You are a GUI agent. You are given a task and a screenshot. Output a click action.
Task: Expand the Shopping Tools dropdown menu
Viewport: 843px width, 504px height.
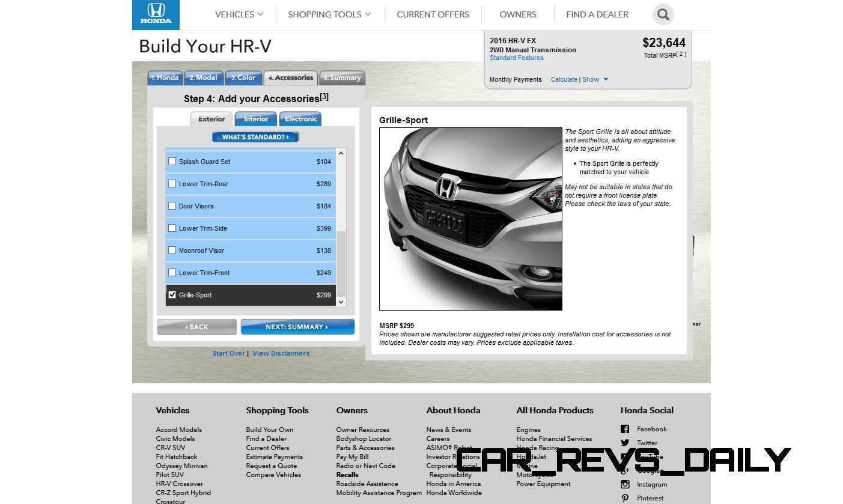329,14
